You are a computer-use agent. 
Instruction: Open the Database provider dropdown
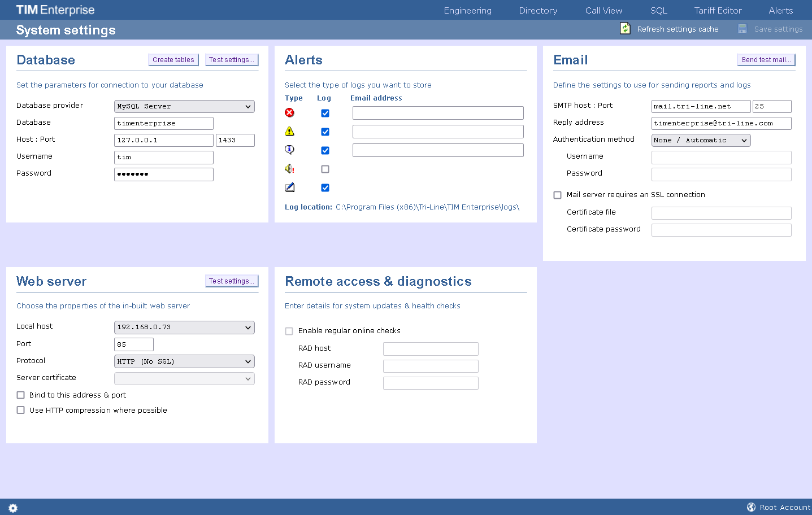pyautogui.click(x=184, y=106)
